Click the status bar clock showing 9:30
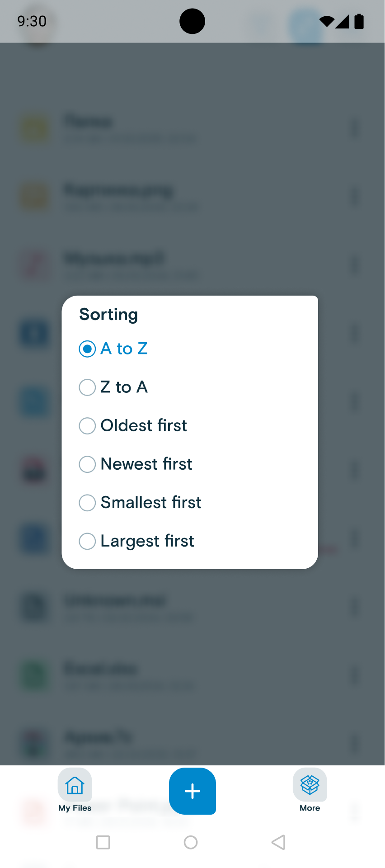This screenshot has width=385, height=868. pyautogui.click(x=32, y=21)
